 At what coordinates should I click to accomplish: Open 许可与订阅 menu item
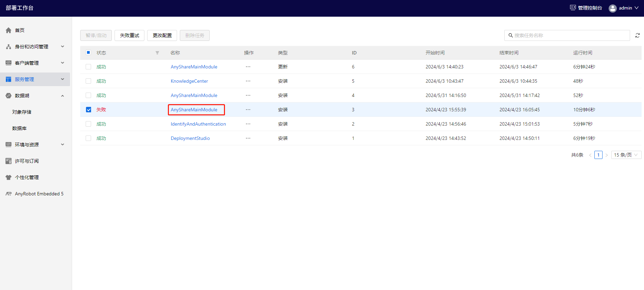[27, 161]
